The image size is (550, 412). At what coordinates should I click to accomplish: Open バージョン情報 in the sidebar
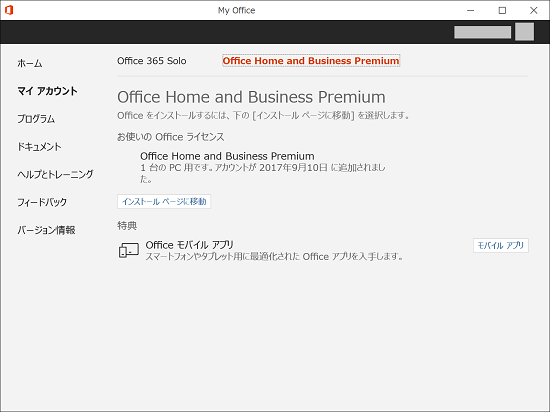click(46, 230)
